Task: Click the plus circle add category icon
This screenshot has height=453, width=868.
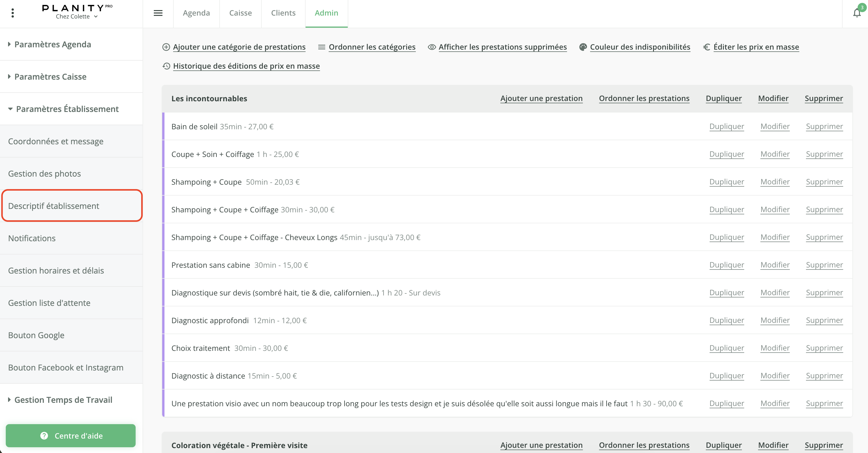Action: click(166, 47)
